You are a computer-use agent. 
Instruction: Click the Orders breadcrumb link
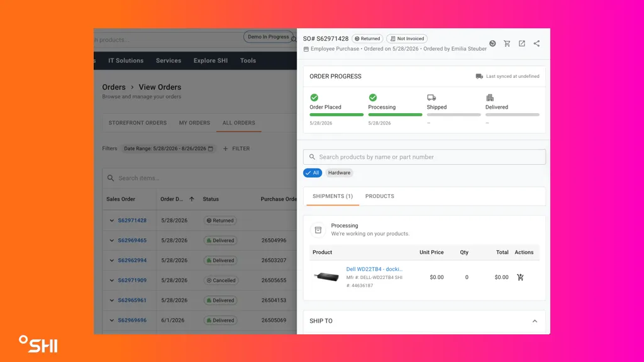114,87
